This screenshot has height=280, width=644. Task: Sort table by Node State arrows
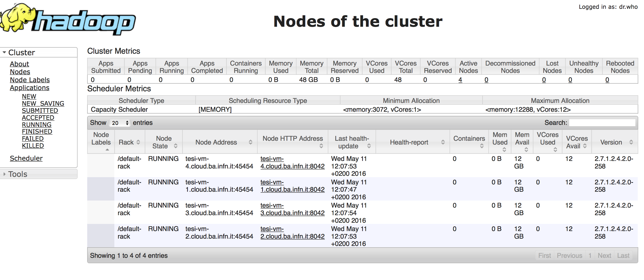tap(176, 146)
